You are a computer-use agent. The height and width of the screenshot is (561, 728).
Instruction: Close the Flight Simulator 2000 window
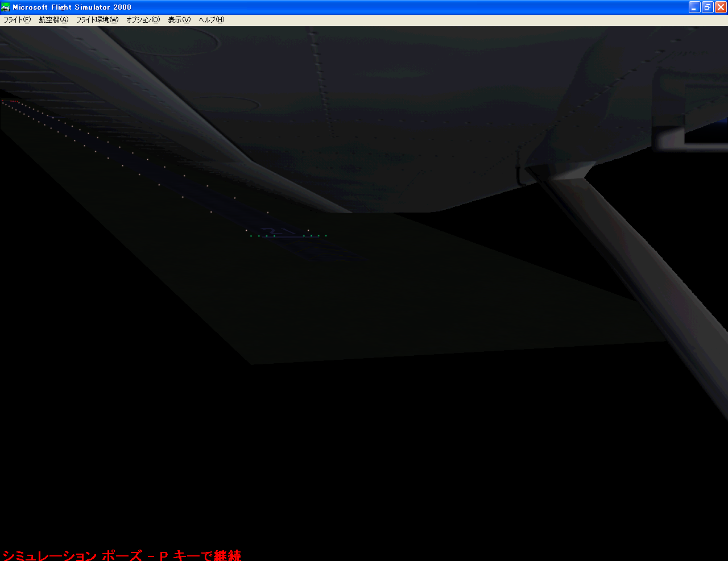(721, 7)
